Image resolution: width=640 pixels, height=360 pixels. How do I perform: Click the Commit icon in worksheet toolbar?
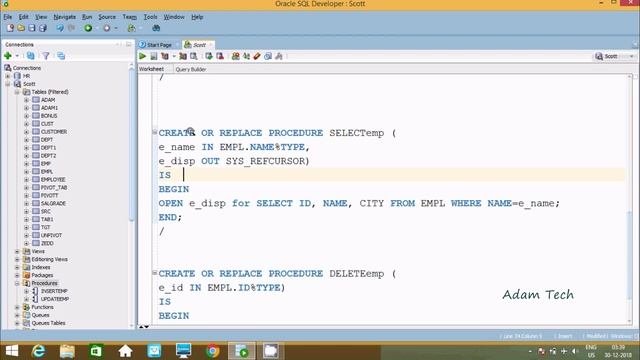click(209, 56)
